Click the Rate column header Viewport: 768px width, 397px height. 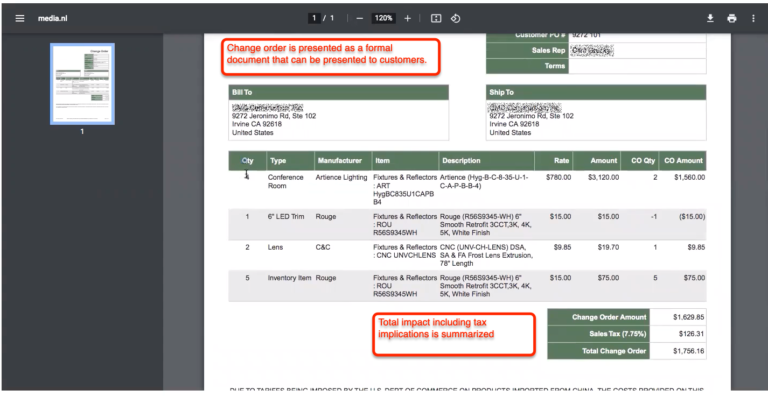tap(553, 161)
